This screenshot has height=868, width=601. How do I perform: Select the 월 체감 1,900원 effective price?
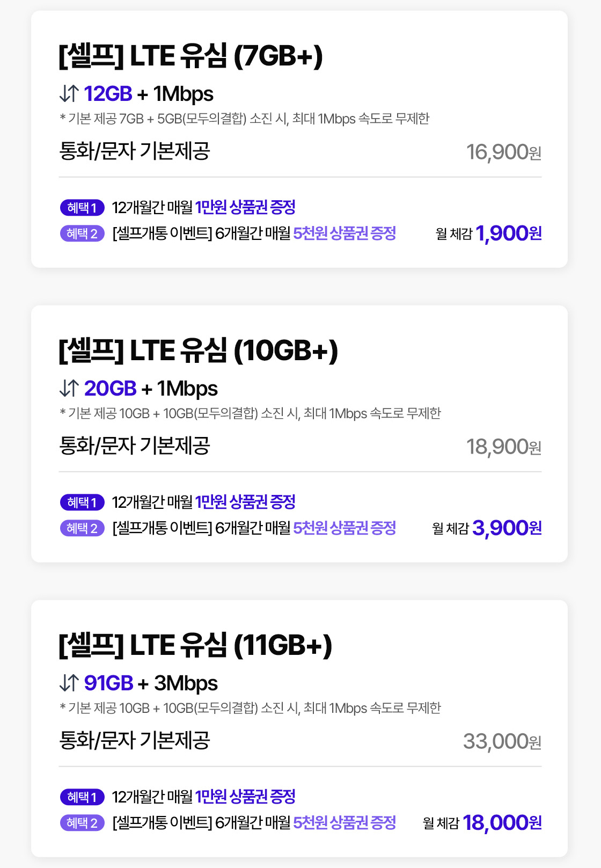click(x=488, y=234)
